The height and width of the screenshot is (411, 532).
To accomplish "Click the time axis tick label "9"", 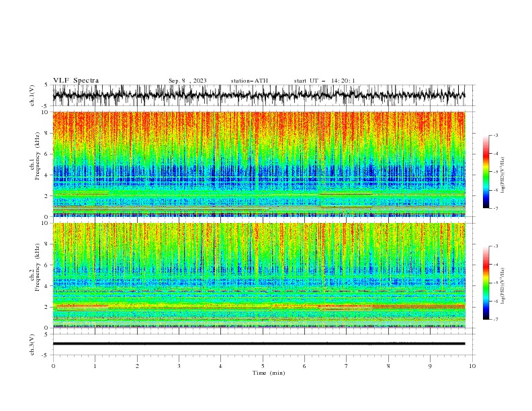I will pyautogui.click(x=430, y=366).
